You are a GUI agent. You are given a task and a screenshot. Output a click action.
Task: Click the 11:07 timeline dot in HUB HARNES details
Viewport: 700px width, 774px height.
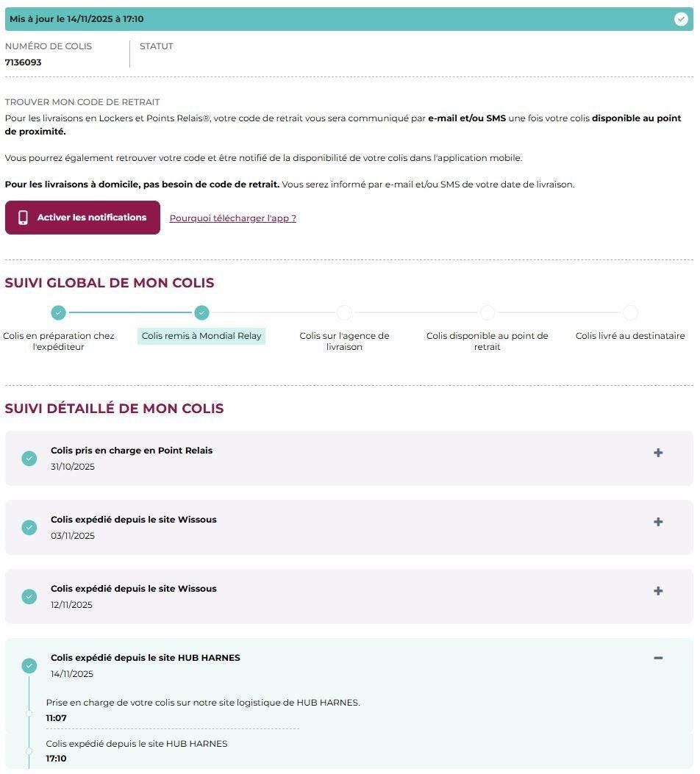tap(29, 712)
